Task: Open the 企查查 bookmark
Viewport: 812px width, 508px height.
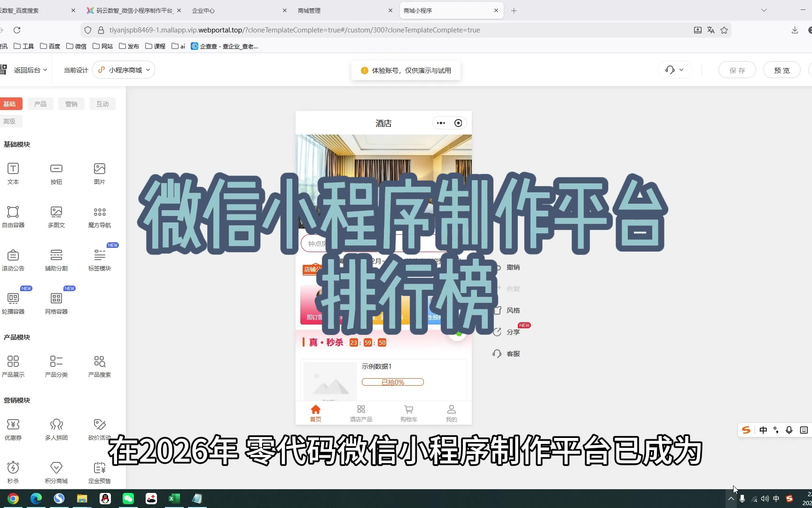Action: click(225, 46)
